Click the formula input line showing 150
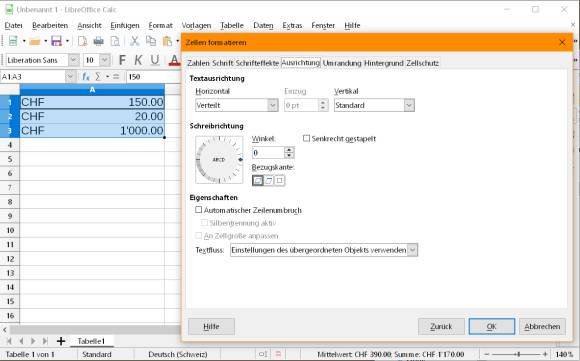 click(154, 77)
